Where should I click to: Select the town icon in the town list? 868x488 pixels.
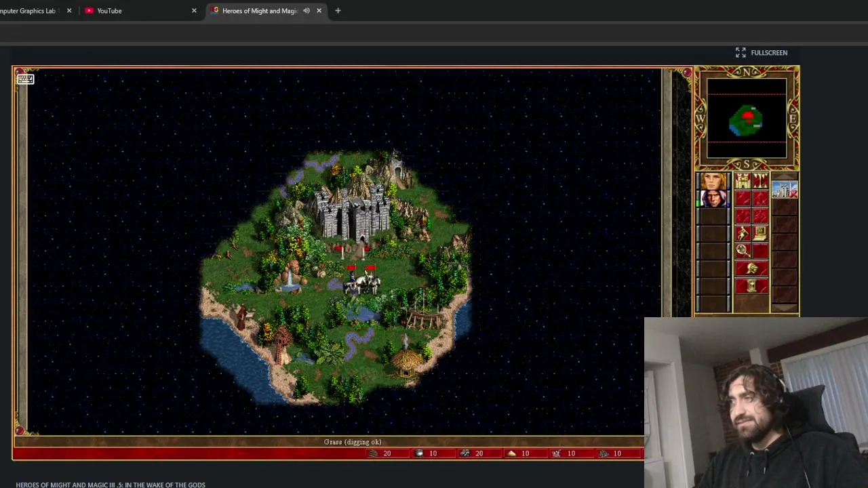785,191
